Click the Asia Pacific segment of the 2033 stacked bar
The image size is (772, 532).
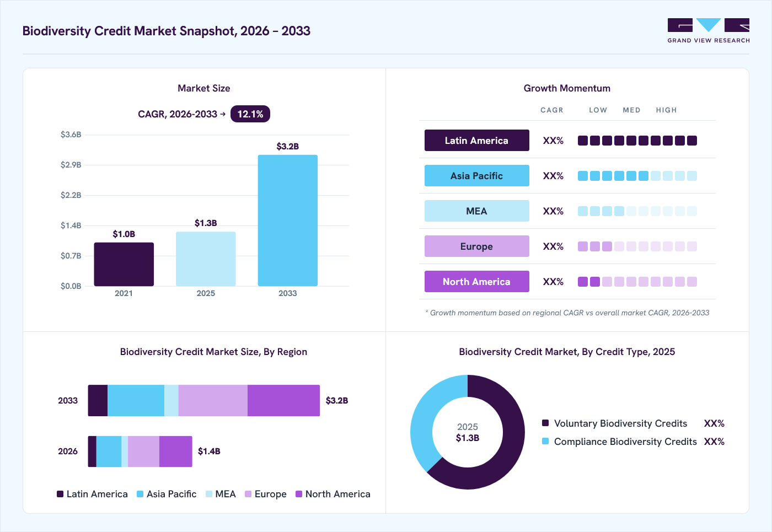pos(136,401)
